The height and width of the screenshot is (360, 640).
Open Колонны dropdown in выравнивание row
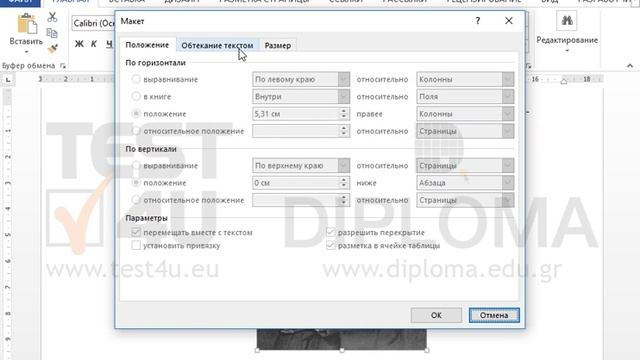coord(465,79)
